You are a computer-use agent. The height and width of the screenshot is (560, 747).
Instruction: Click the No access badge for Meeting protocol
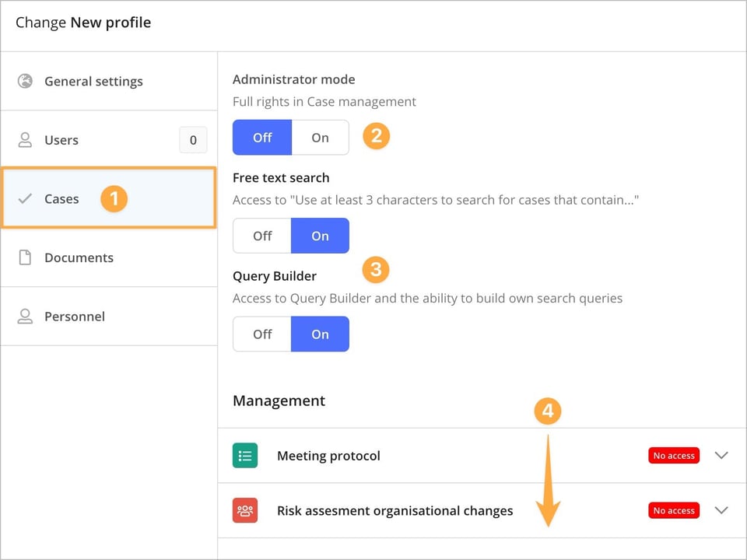pyautogui.click(x=674, y=456)
